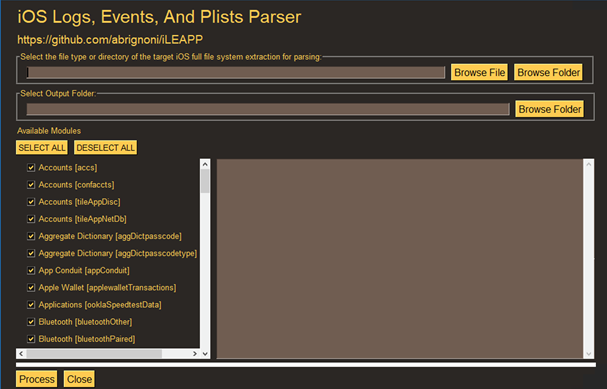Click the Browse File button
Viewport: 607px width, 389px height.
coord(479,72)
